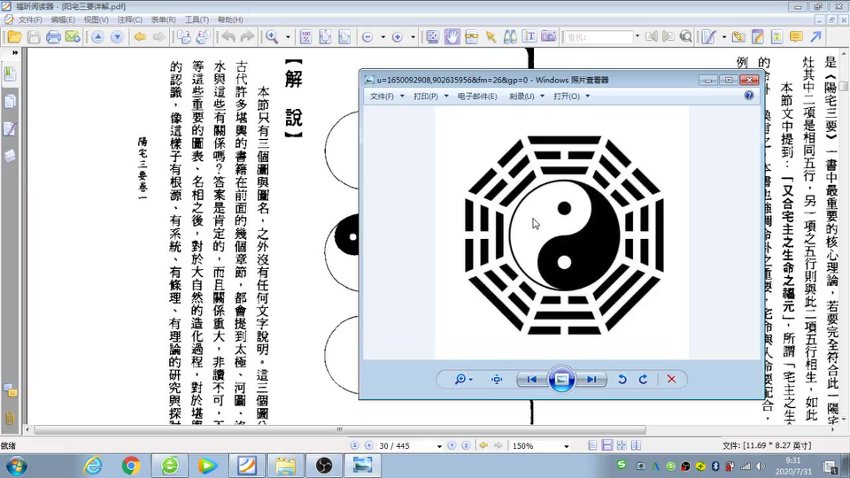This screenshot has width=850, height=478.
Task: Switch to continuous page layout
Action: (608, 445)
